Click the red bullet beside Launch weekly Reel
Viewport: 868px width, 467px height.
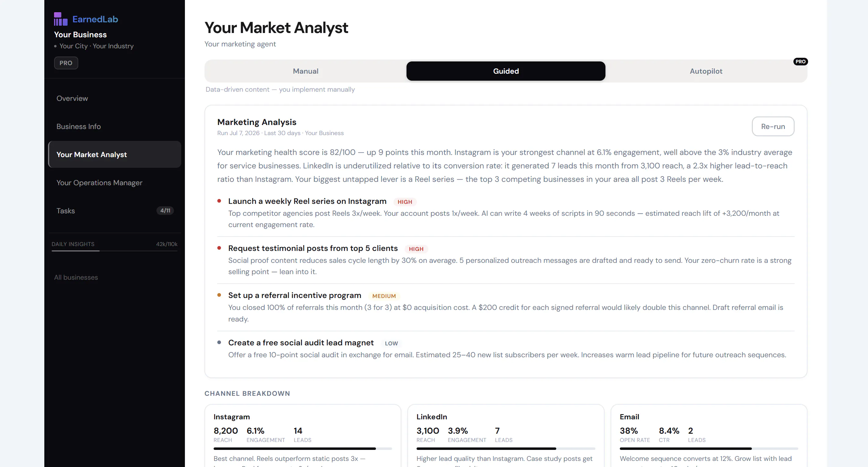click(x=219, y=201)
